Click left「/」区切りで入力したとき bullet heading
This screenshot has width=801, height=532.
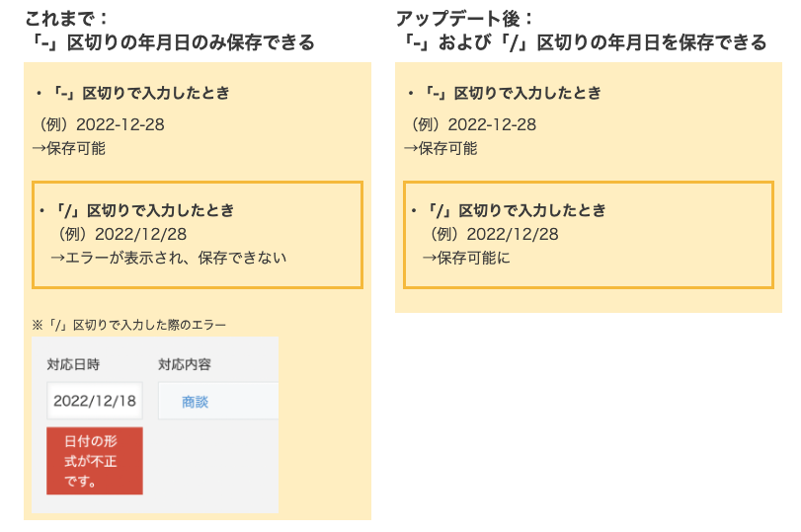[144, 210]
